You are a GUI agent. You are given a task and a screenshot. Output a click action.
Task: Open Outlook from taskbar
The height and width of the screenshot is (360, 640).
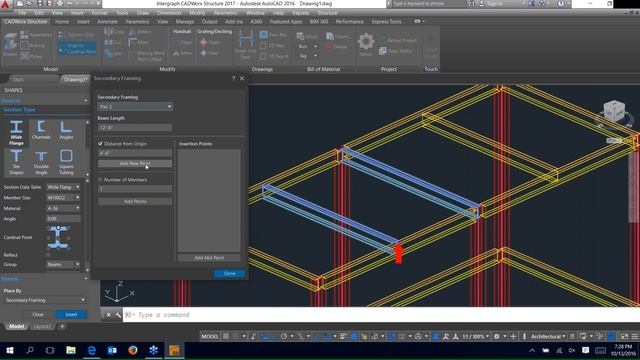pyautogui.click(x=112, y=350)
